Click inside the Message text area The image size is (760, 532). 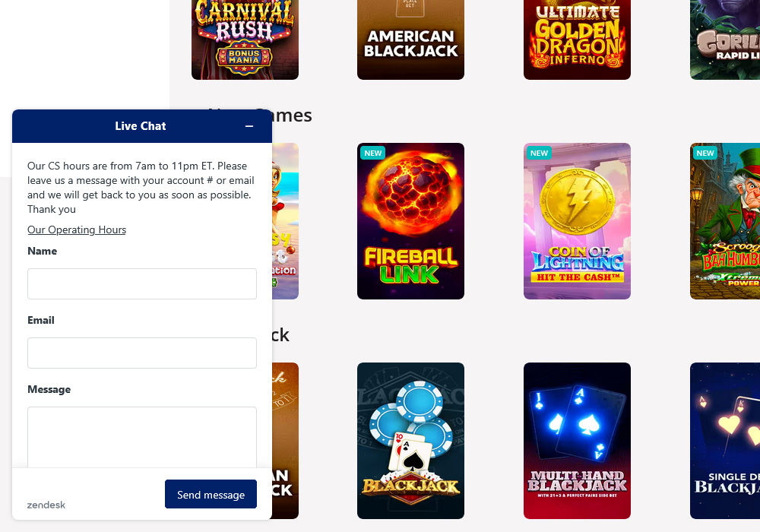point(142,437)
